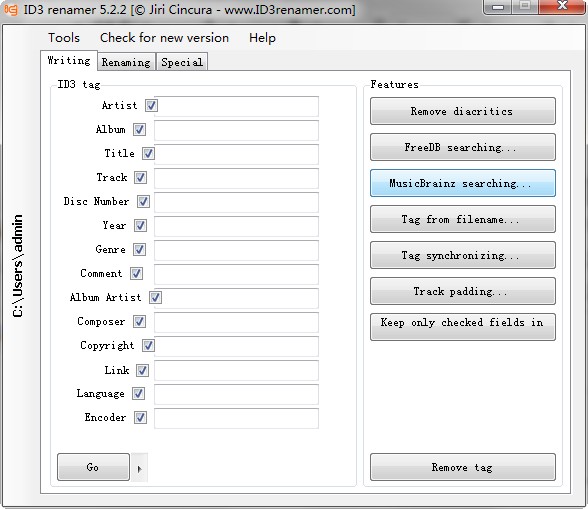Toggle the Encoder checkbox
The image size is (588, 509).
pyautogui.click(x=140, y=417)
